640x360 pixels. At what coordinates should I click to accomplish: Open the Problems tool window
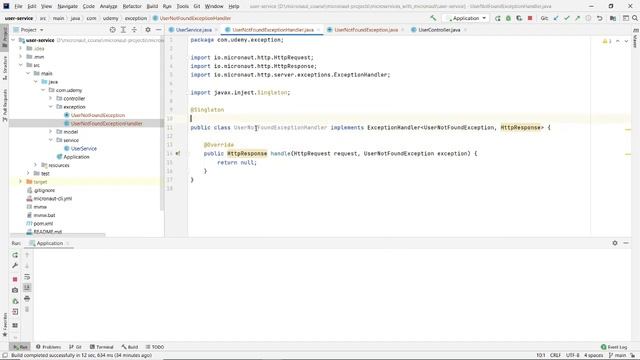click(x=48, y=347)
